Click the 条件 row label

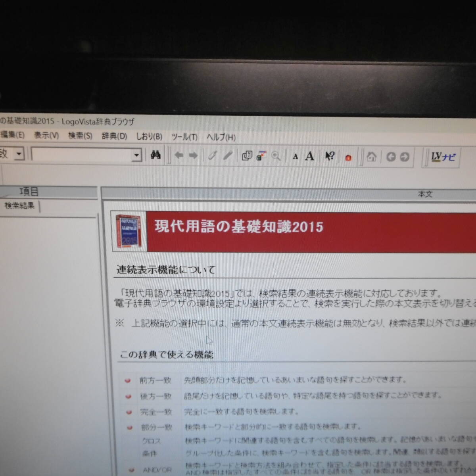pos(150,453)
